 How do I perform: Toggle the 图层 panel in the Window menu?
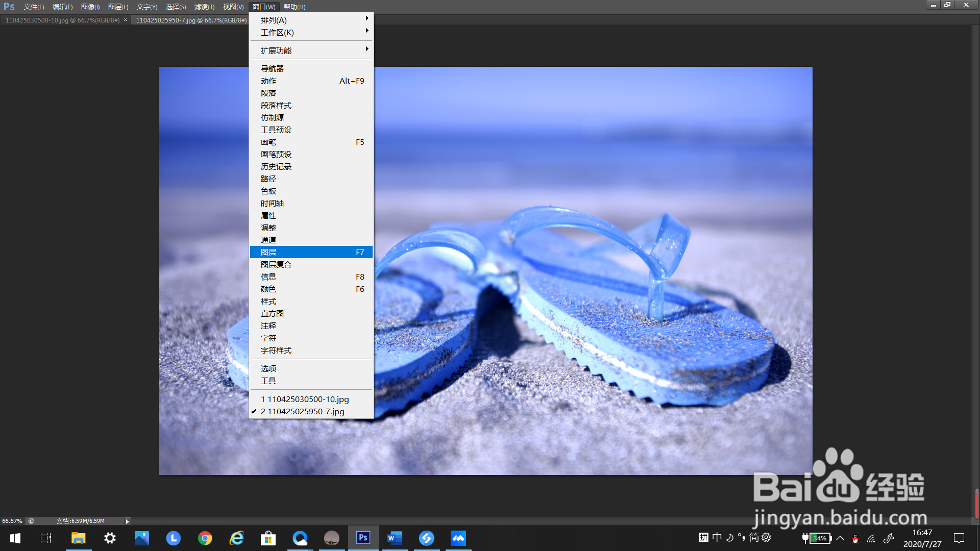coord(311,252)
